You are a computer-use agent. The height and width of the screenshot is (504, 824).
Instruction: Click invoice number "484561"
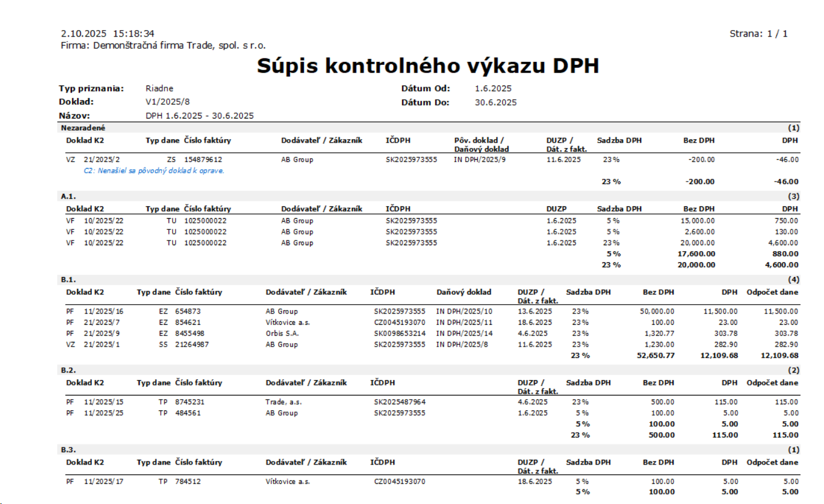(x=187, y=413)
